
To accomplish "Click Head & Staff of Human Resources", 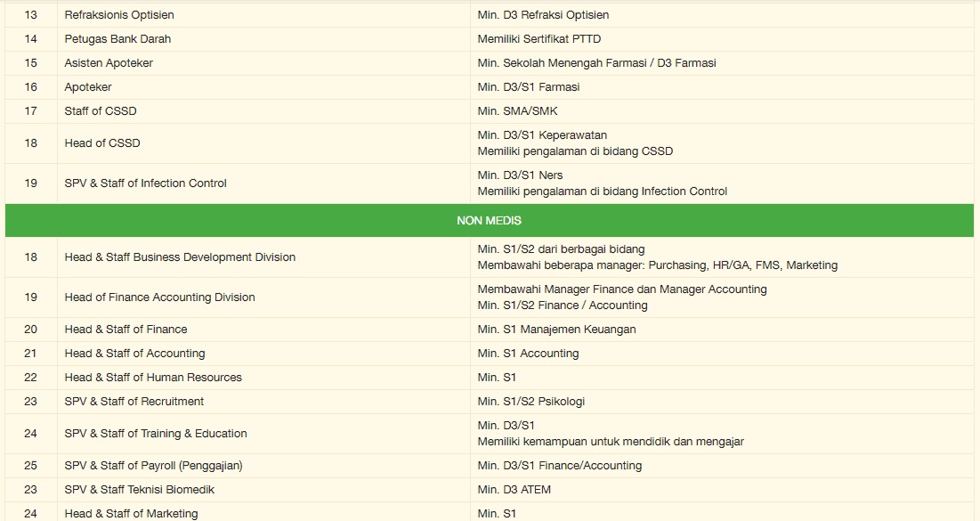I will click(x=153, y=378).
